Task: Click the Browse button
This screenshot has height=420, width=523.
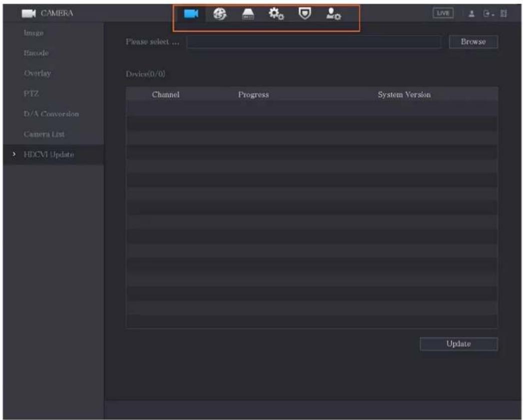Action: (x=473, y=42)
